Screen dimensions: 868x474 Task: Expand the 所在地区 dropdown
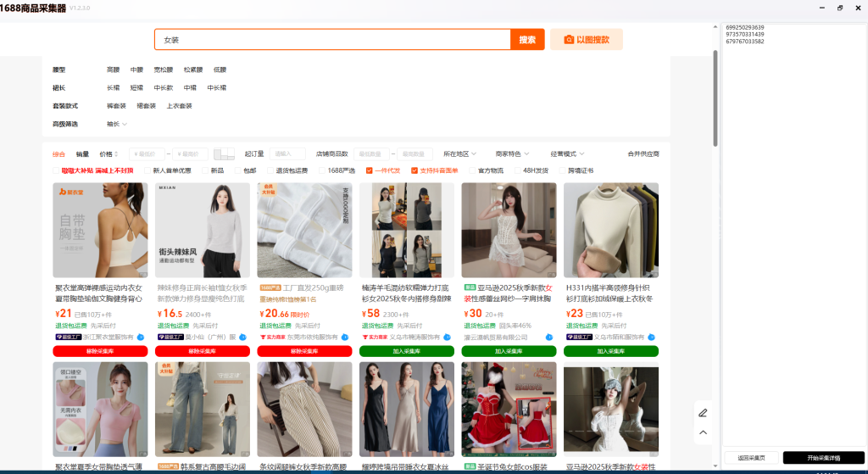click(x=459, y=154)
